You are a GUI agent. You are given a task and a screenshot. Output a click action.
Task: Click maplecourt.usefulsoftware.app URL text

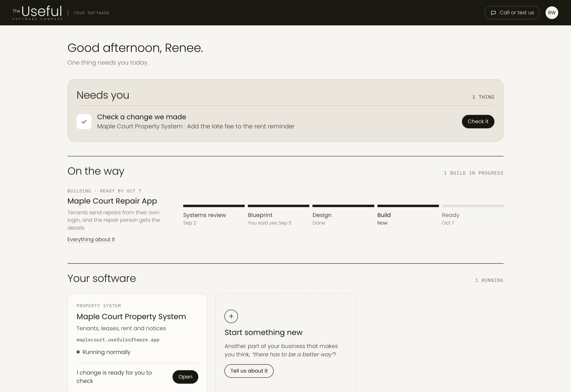(x=118, y=340)
